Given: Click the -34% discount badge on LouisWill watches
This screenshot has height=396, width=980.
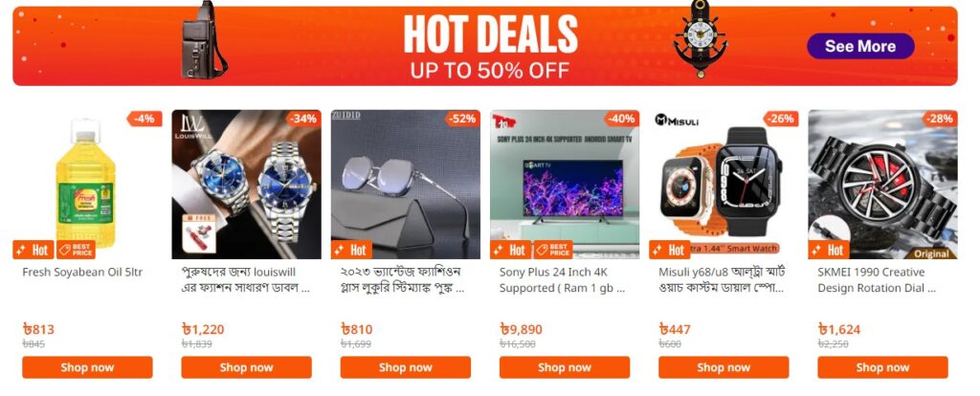Looking at the screenshot, I should 303,119.
